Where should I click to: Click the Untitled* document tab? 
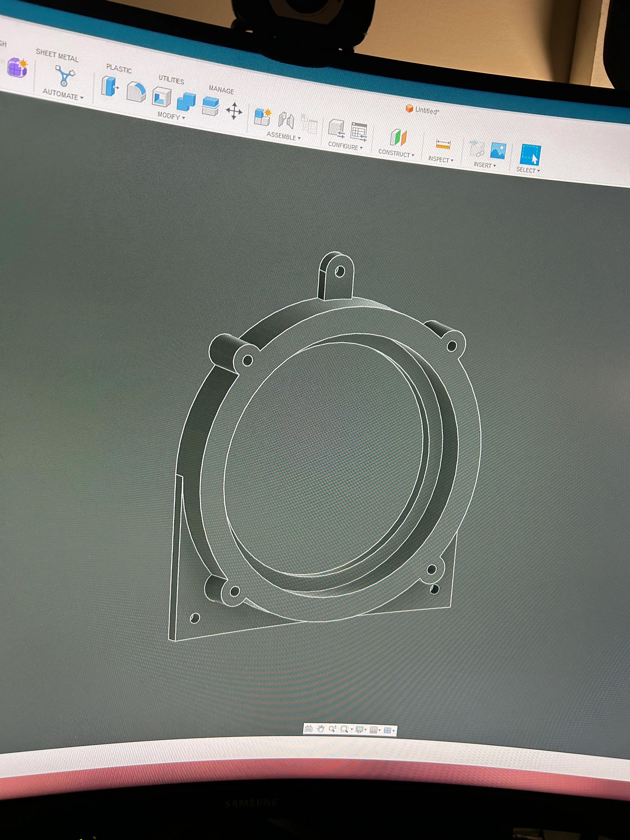(x=422, y=110)
